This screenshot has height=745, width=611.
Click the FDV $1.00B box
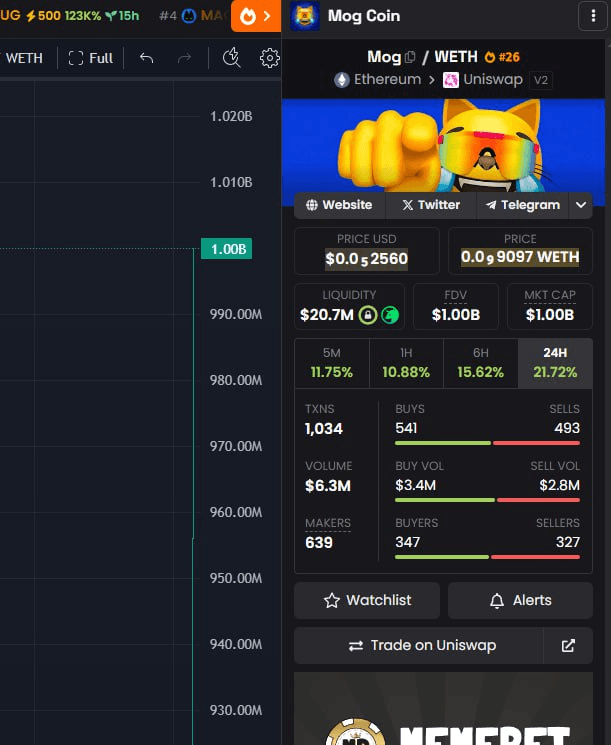[456, 306]
